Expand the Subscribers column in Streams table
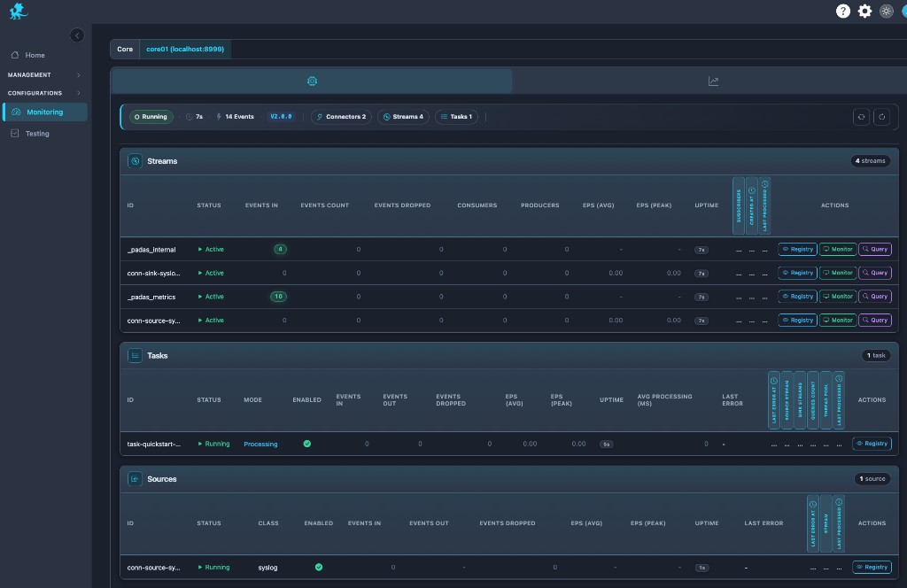 point(739,205)
